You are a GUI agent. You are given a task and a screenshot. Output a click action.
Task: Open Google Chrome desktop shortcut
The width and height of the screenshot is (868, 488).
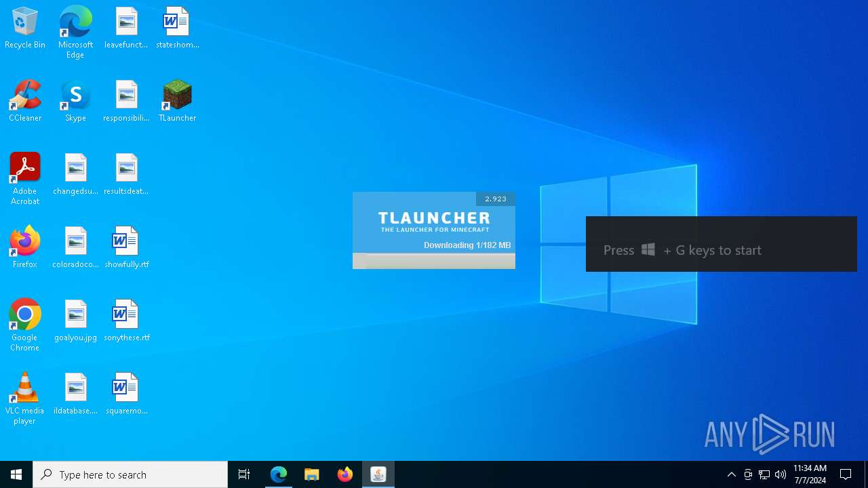pos(25,325)
